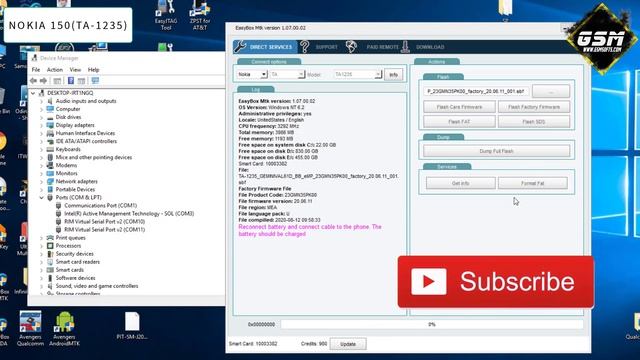The height and width of the screenshot is (360, 640).
Task: Select Mice and other pointing devices
Action: 93,157
